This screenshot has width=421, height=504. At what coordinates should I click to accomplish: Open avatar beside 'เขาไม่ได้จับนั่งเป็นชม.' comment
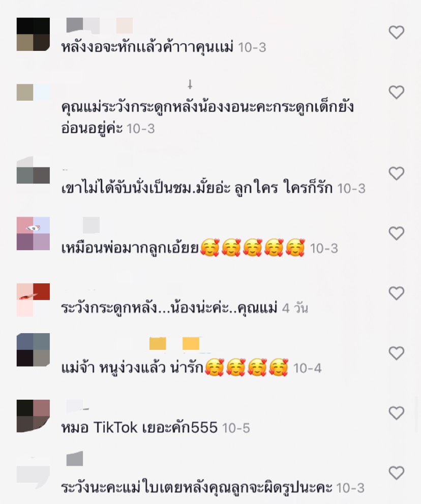33,172
